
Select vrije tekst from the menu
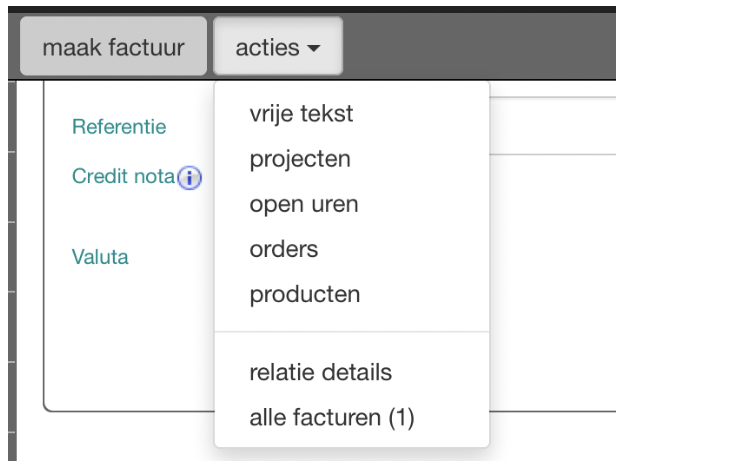301,114
